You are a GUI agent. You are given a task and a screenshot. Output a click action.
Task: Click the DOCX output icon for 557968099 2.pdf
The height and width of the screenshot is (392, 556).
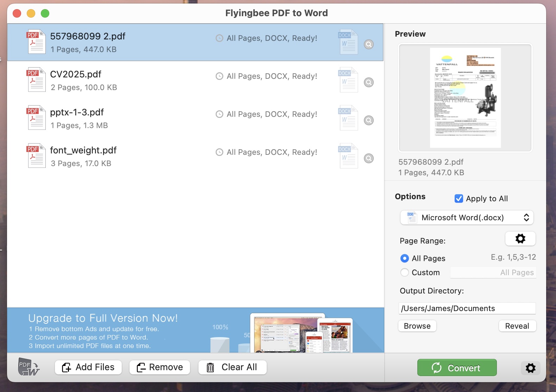click(x=348, y=42)
